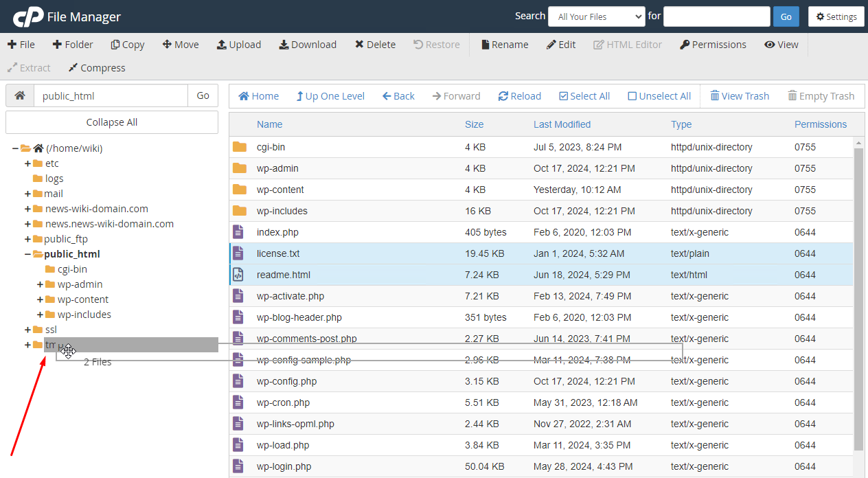Screen dimensions: 868x478
Task: Expand news.news-wiki-domain.com tree folder
Action: click(x=27, y=224)
